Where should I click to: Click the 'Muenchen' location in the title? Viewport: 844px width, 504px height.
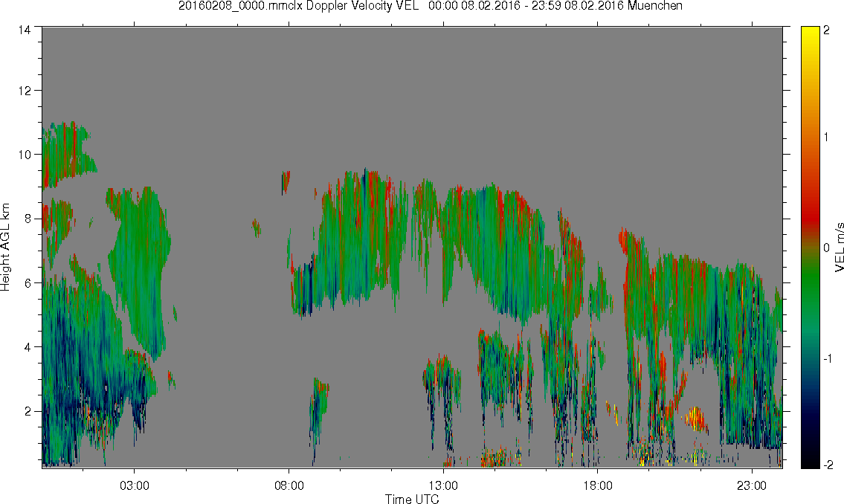654,6
